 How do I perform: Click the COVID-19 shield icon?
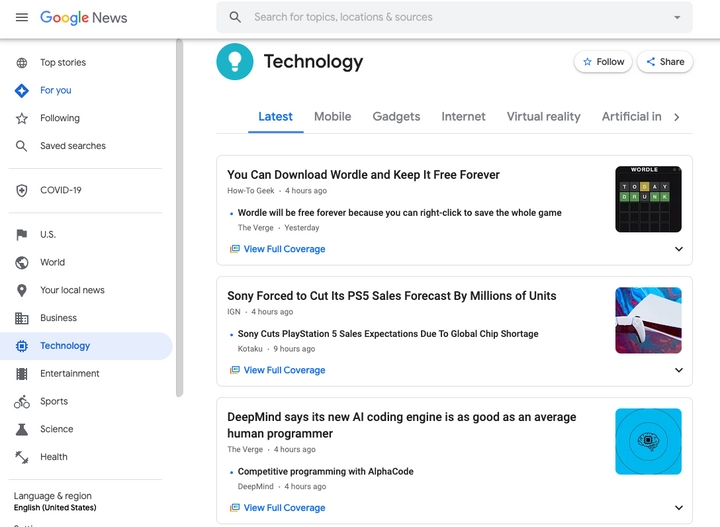[x=22, y=191]
